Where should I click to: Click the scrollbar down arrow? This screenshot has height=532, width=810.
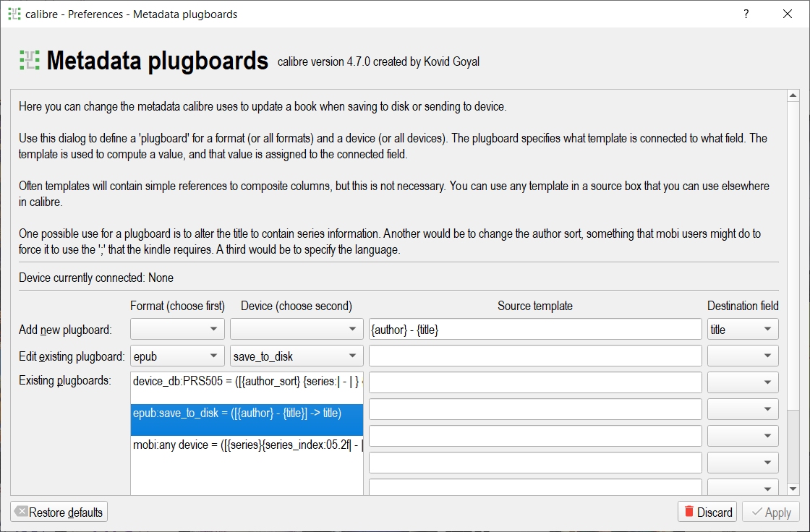click(x=793, y=489)
